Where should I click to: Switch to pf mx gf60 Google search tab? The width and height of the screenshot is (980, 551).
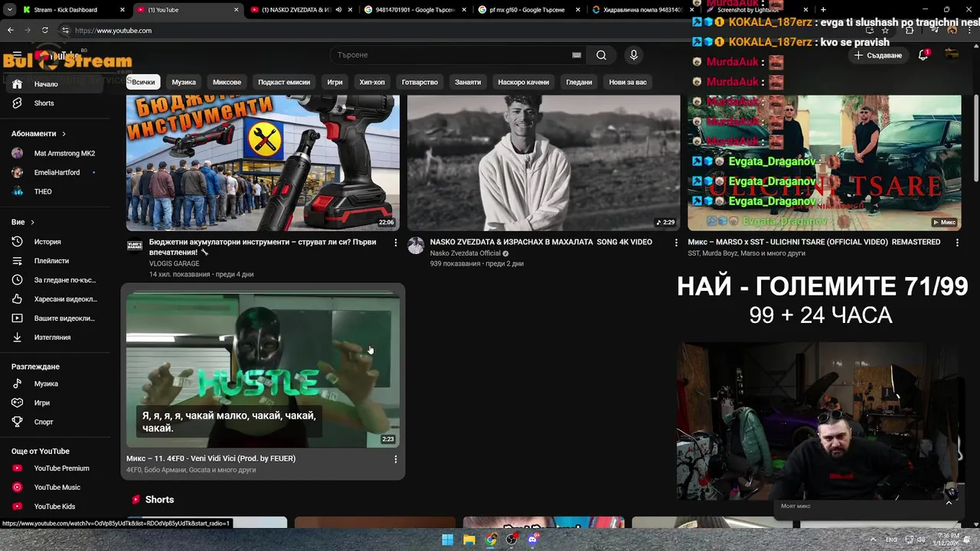pyautogui.click(x=528, y=10)
